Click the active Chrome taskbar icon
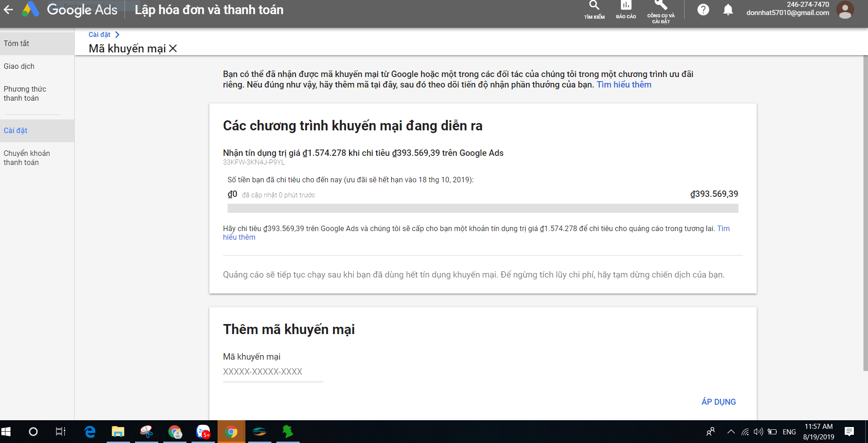Image resolution: width=868 pixels, height=443 pixels. [231, 432]
